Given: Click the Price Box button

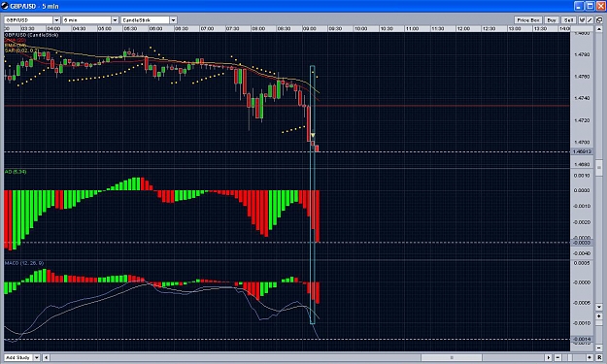Looking at the screenshot, I should click(528, 20).
